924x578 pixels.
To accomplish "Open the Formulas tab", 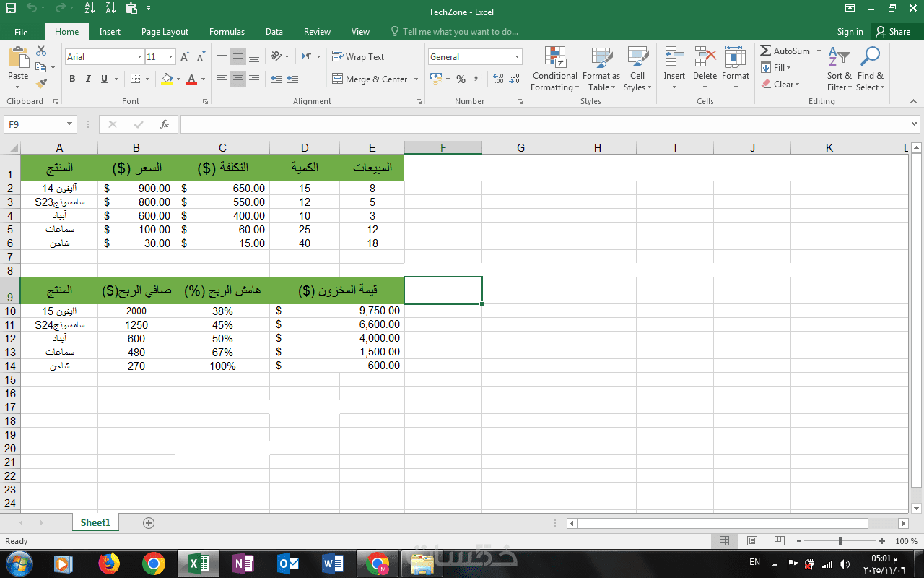I will coord(227,32).
